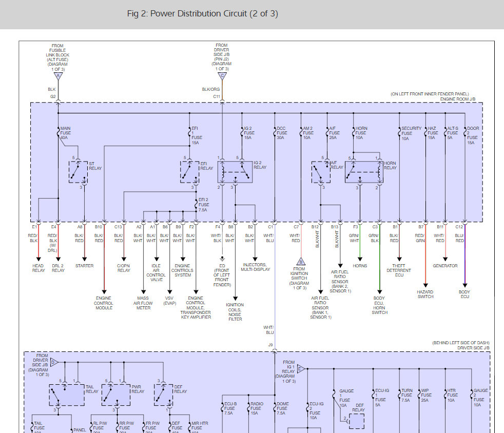Click the 'EFI 1 FUSE 15A' label
Screen dimensions: 504x433
coord(196,135)
